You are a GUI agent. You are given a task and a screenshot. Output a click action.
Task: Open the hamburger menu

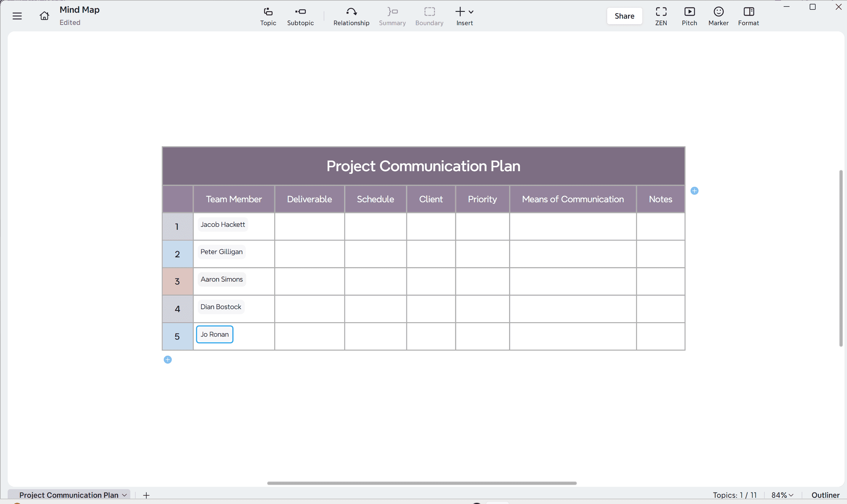click(x=17, y=16)
